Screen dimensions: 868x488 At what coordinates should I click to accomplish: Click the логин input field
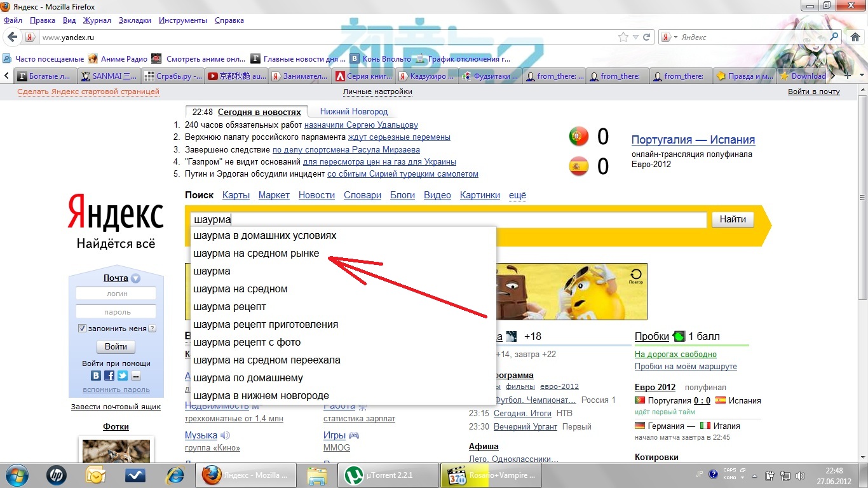pyautogui.click(x=116, y=294)
